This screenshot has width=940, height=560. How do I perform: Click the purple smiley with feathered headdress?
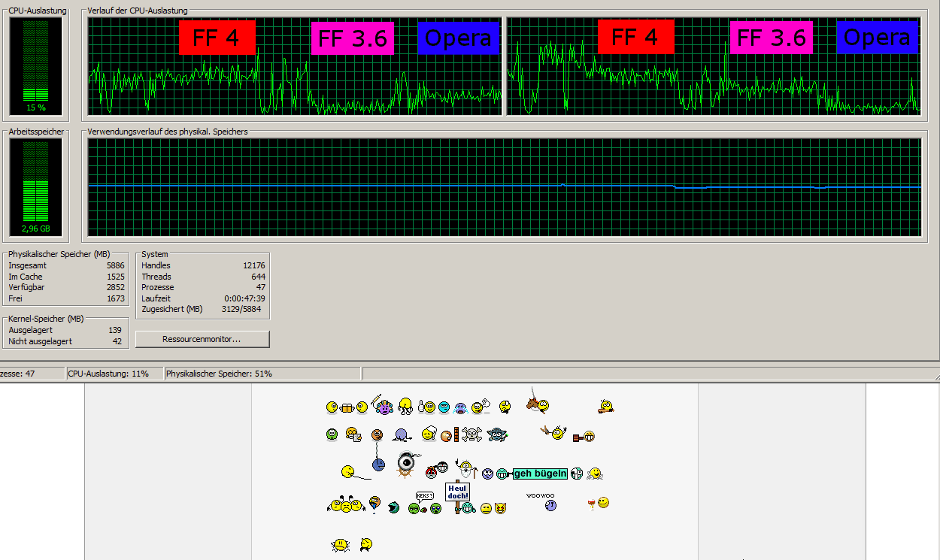[x=383, y=405]
